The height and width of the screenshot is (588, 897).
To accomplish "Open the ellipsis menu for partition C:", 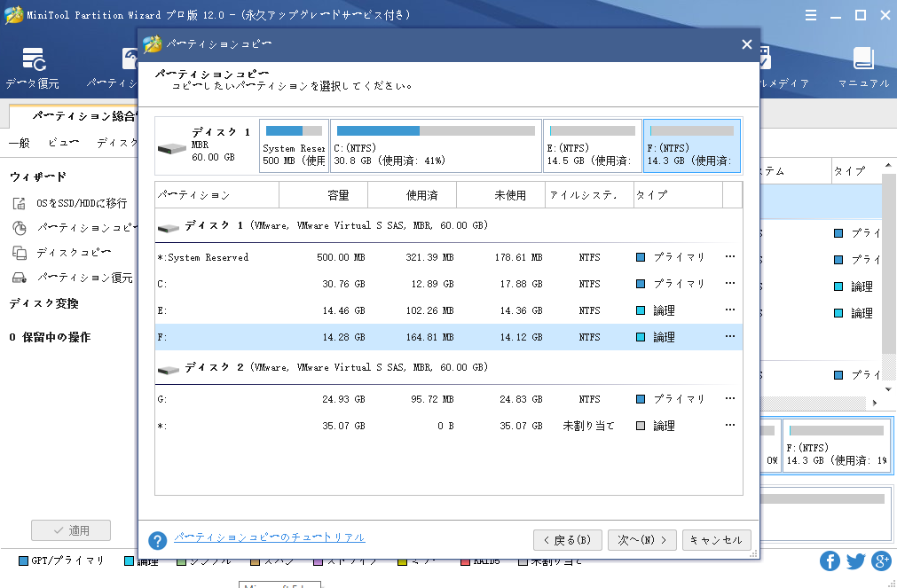I will (x=729, y=283).
